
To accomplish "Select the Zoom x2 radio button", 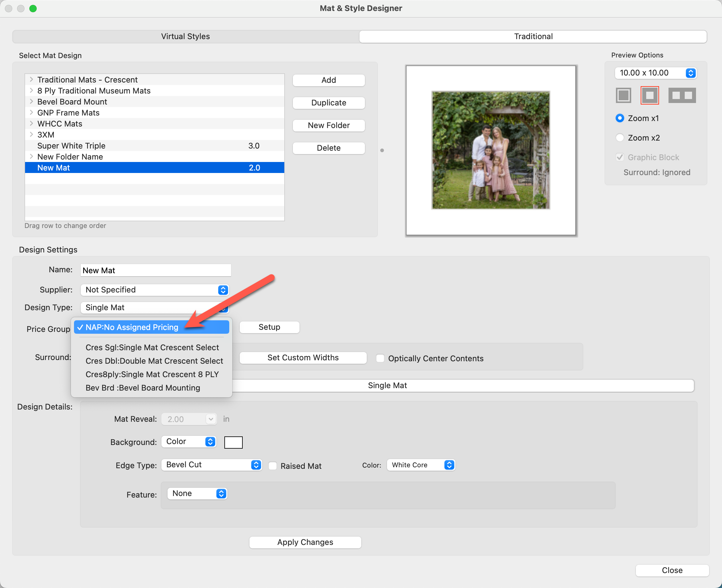I will 620,138.
